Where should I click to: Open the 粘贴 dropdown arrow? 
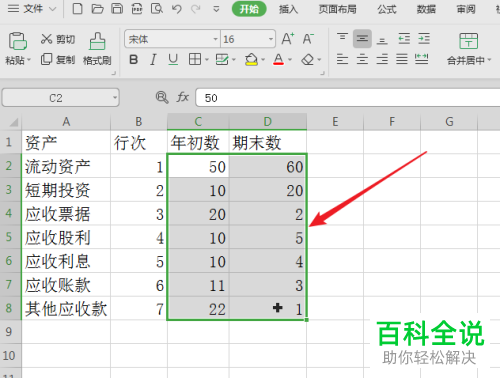pyautogui.click(x=29, y=60)
